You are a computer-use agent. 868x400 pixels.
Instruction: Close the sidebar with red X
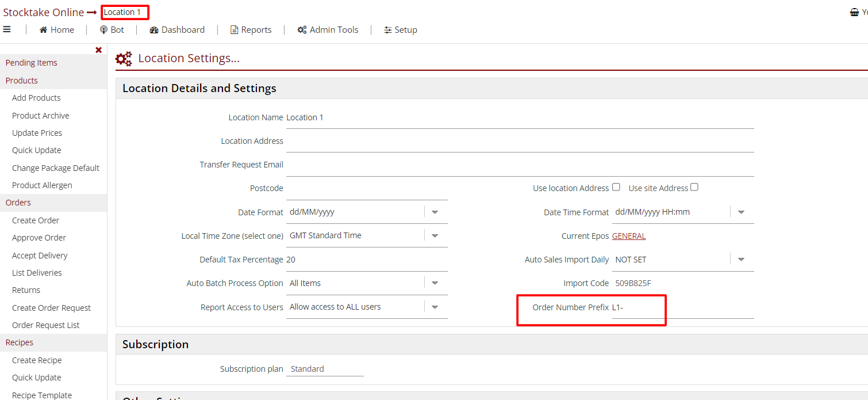[x=98, y=50]
